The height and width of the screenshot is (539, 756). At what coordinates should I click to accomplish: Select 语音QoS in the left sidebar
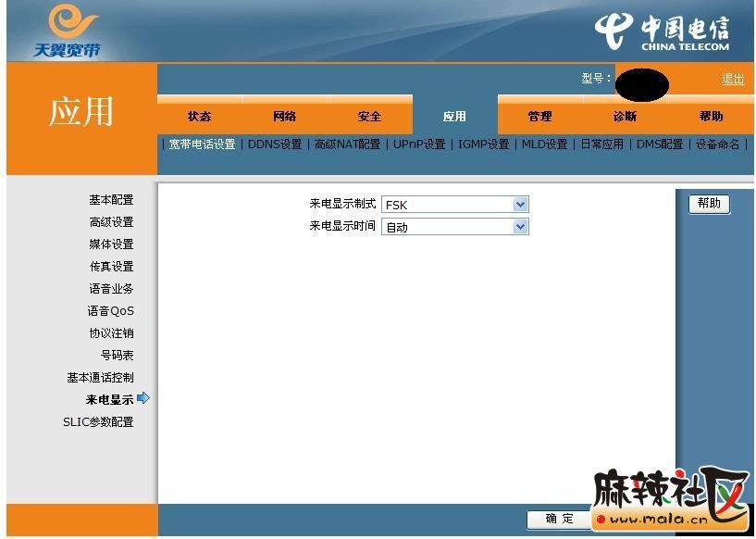coord(111,311)
